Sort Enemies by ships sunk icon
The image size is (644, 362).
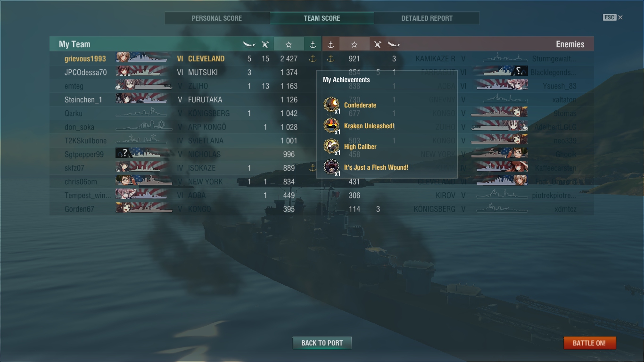(394, 44)
